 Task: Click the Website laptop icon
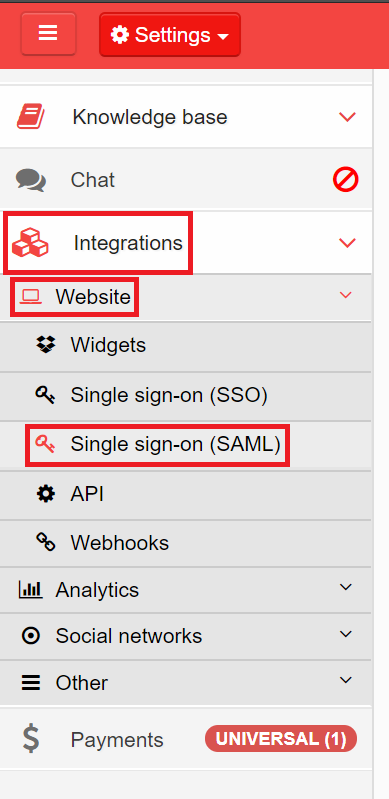(31, 296)
